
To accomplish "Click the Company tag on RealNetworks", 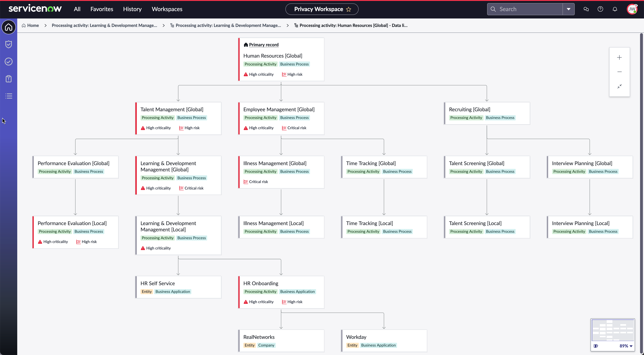I will [266, 345].
